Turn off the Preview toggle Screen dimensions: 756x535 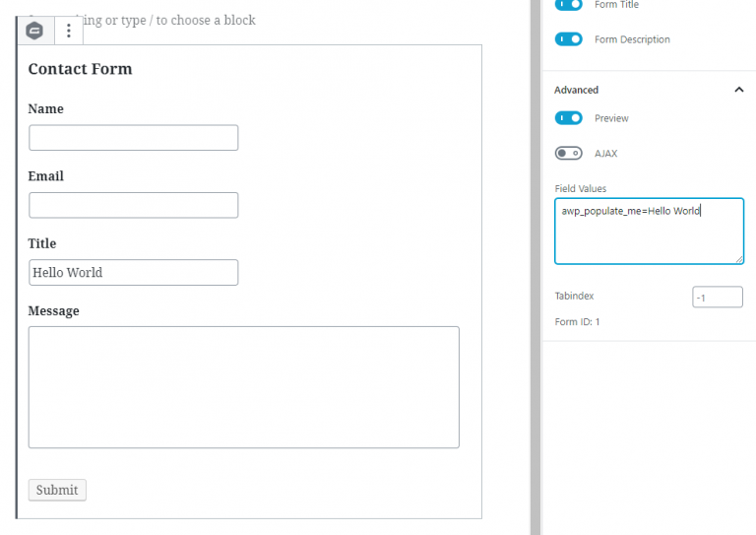568,118
